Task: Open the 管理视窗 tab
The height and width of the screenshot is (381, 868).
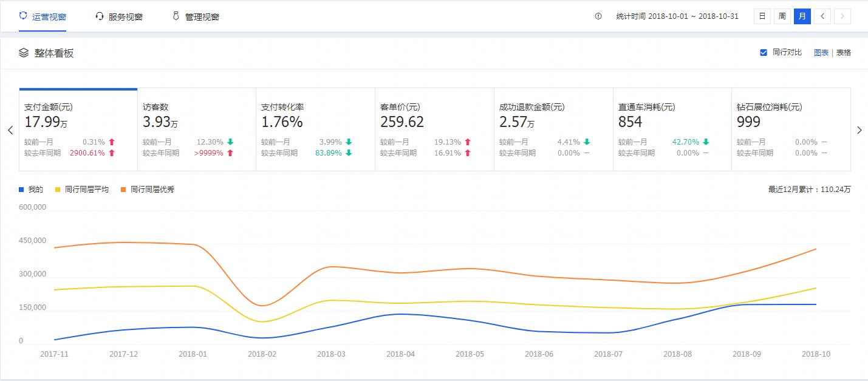Action: coord(202,17)
